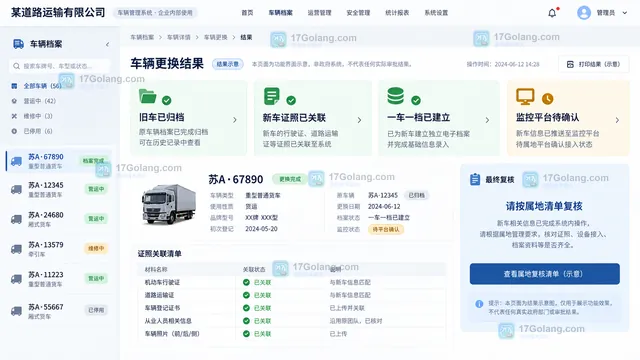Image resolution: width=640 pixels, height=360 pixels.
Task: Expand the 管理员 account dropdown
Action: click(624, 13)
